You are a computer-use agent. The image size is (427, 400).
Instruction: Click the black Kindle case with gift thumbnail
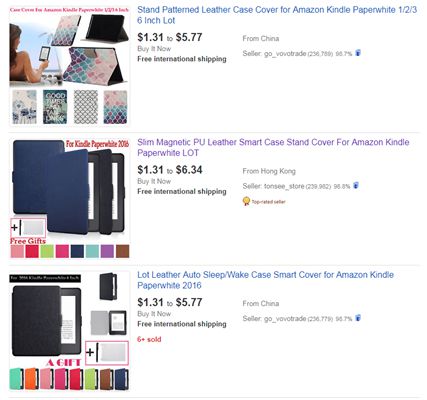pyautogui.click(x=69, y=331)
